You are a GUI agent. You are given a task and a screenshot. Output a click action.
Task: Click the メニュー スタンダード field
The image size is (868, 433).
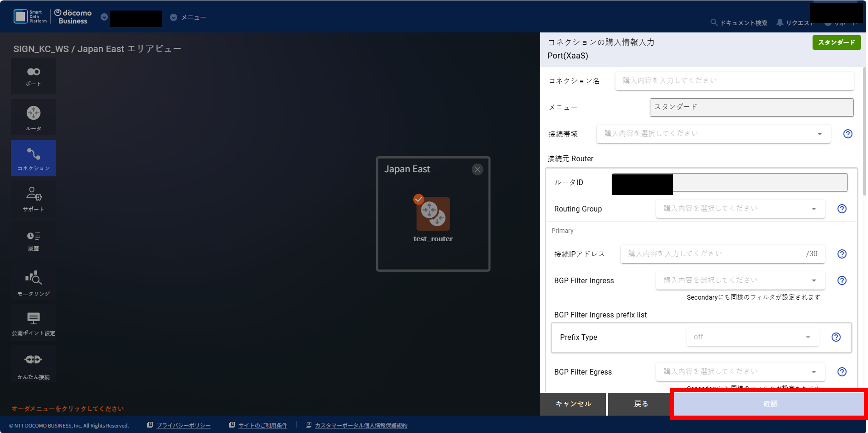tap(751, 107)
